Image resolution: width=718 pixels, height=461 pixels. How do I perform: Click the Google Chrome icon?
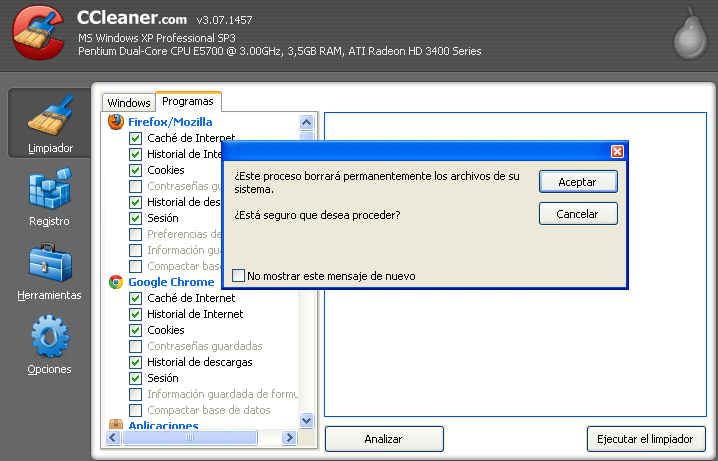(x=116, y=282)
